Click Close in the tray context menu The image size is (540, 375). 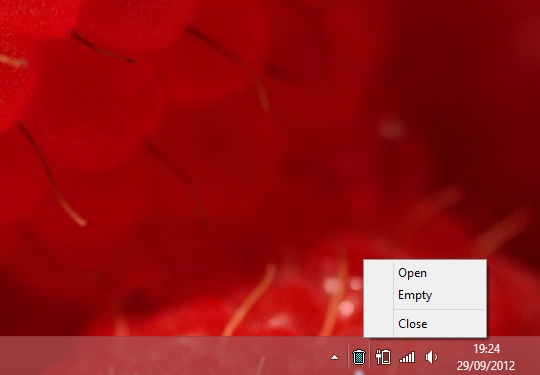[425, 324]
